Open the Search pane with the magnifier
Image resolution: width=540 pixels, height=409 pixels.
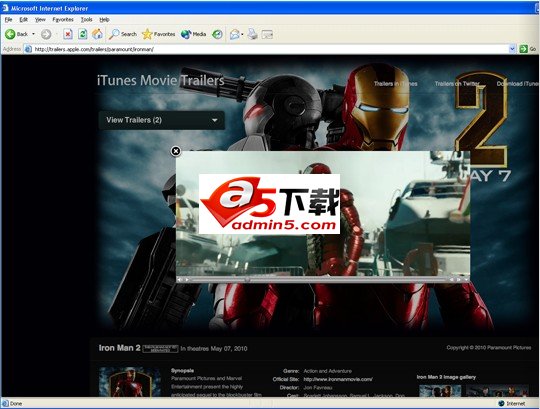123,34
